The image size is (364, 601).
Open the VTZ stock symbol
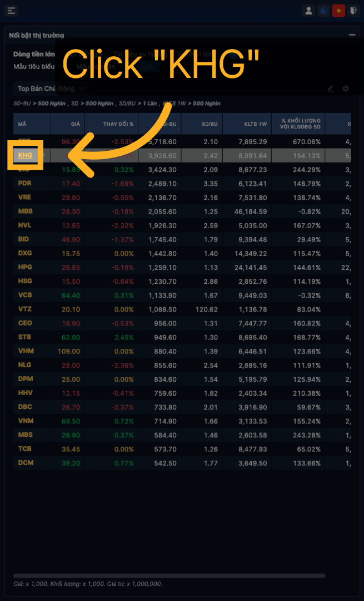(25, 309)
